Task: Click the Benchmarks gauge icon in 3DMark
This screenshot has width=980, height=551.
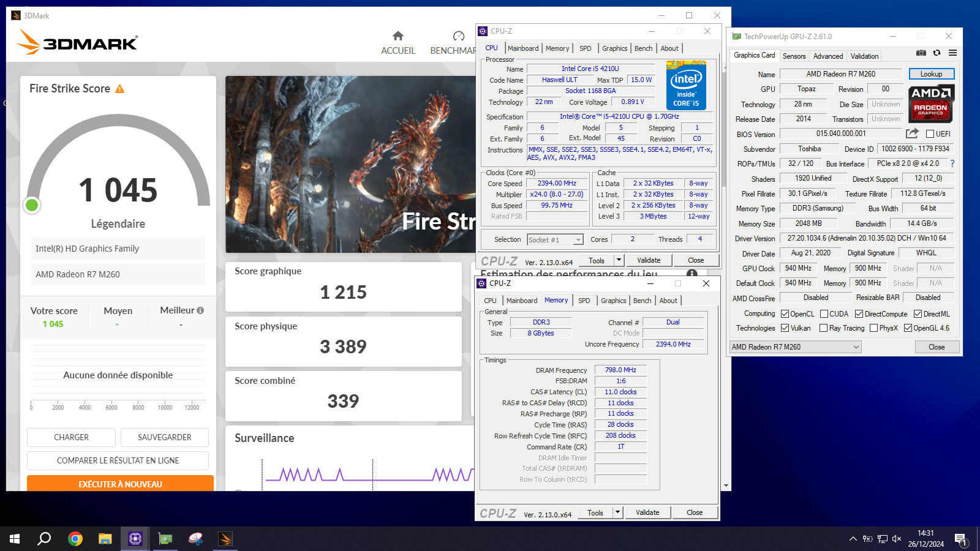Action: (459, 36)
